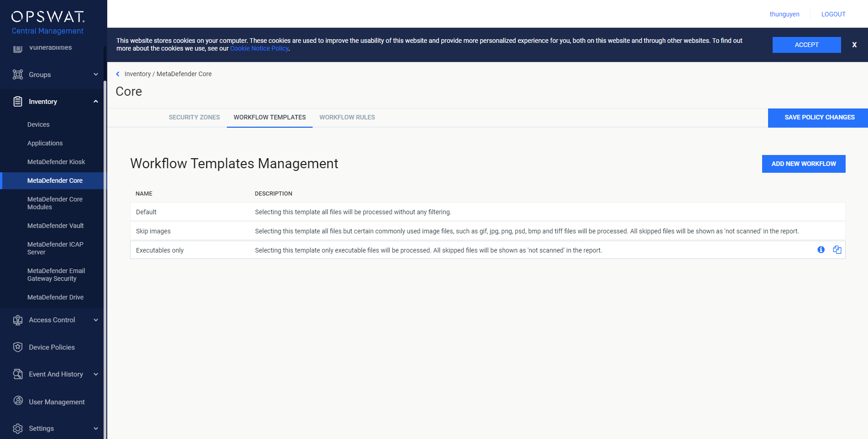Expand the Event And History chevron
The image size is (868, 439).
click(96, 374)
